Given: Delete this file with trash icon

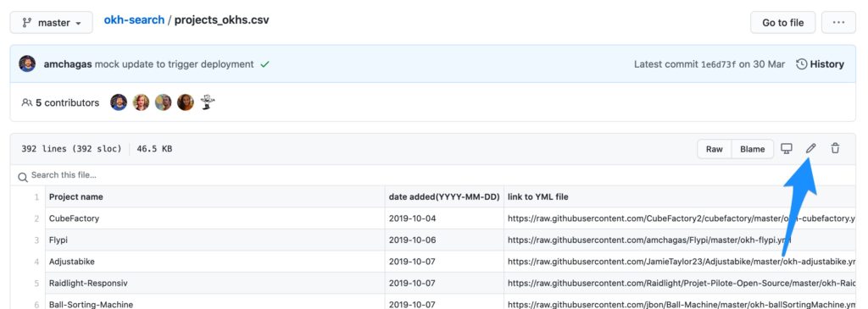Looking at the screenshot, I should coord(835,148).
